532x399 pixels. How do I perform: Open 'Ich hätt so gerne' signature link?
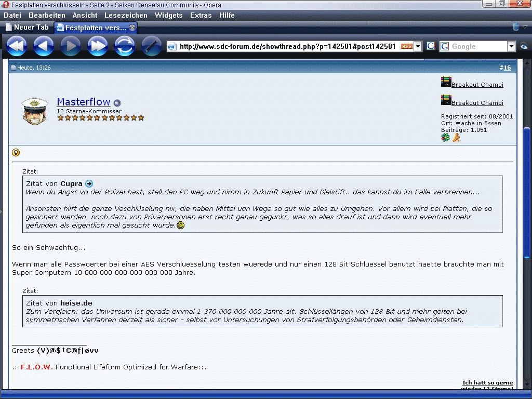point(487,383)
